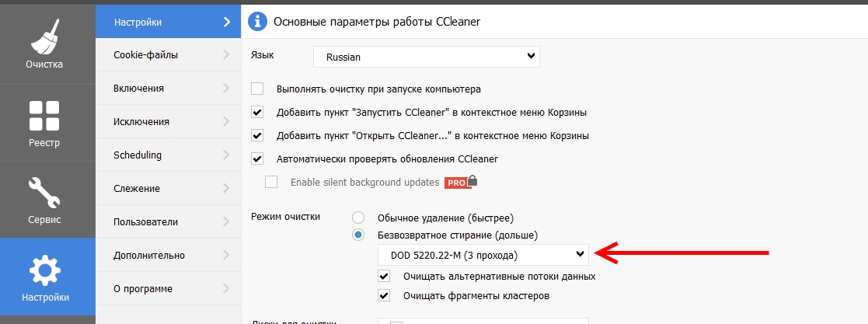Screen dimensions: 868x324
Task: Click chevron arrow on Настройки tab
Action: pyautogui.click(x=226, y=23)
